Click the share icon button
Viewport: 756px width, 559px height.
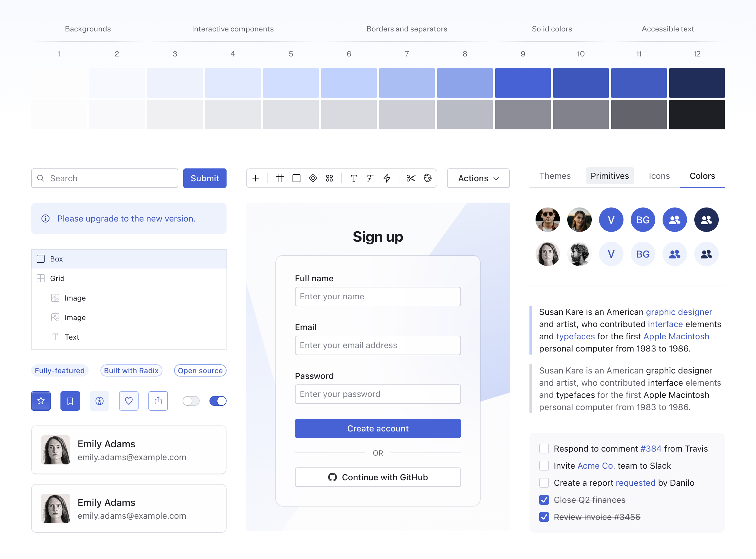click(158, 401)
